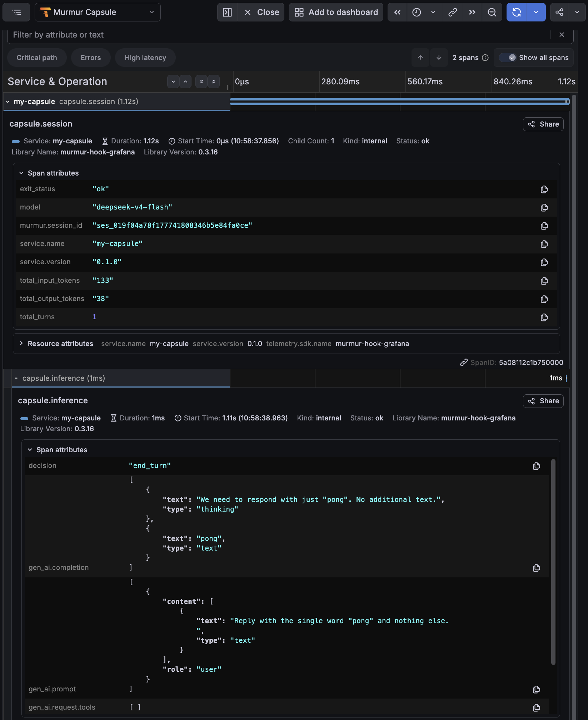This screenshot has height=720, width=588.
Task: Close the split view with Close button
Action: coord(261,12)
